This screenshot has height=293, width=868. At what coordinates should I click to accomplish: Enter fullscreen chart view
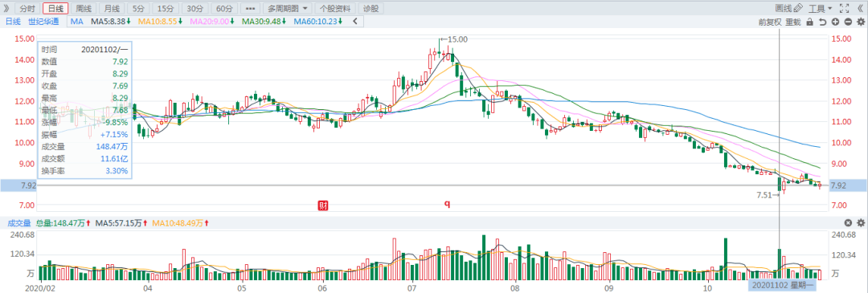point(844,8)
